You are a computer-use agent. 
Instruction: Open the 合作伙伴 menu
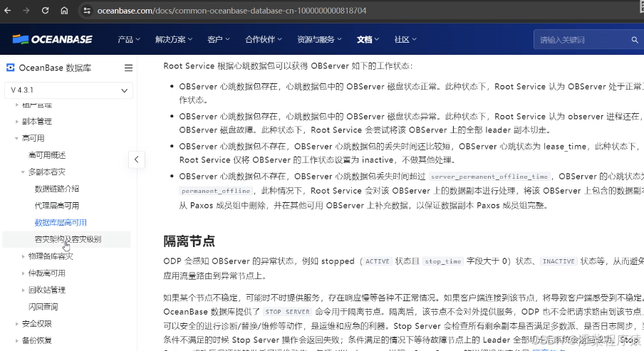pyautogui.click(x=264, y=39)
